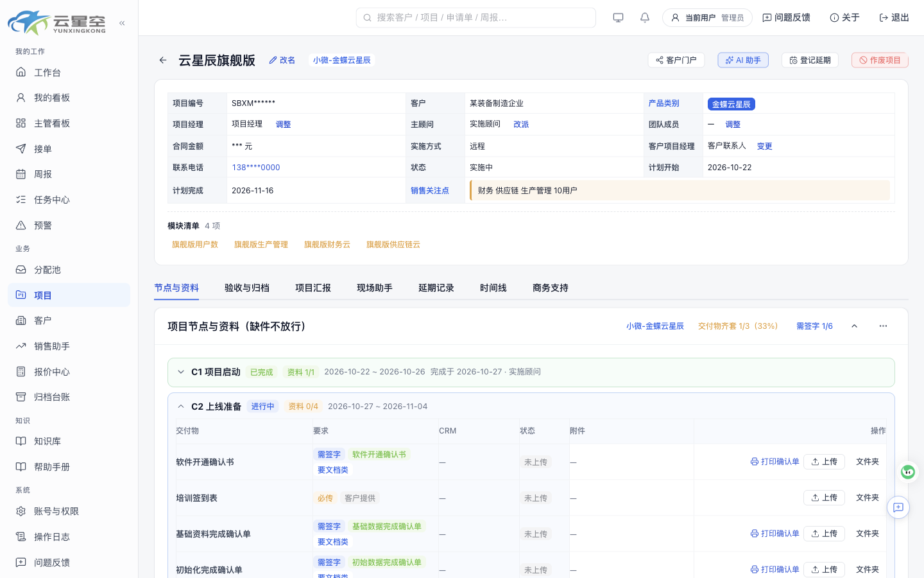This screenshot has height=578, width=924.
Task: Click 退出 in top right
Action: click(x=894, y=17)
